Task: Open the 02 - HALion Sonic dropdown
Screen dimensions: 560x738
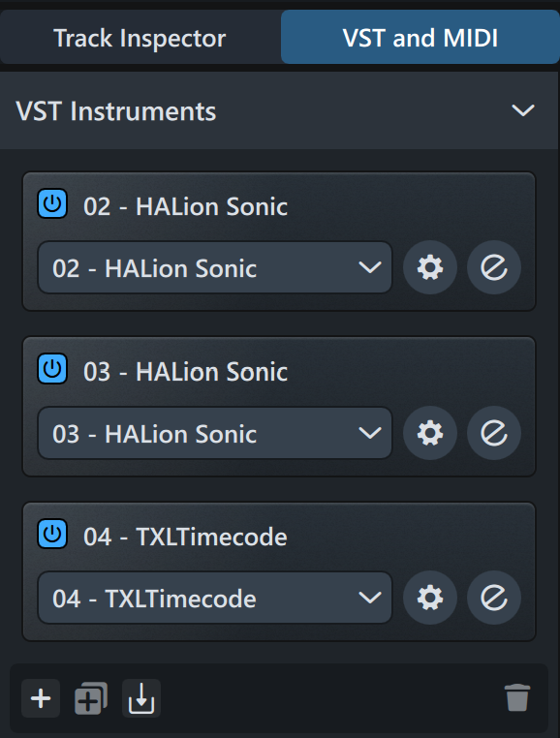Action: pos(215,268)
